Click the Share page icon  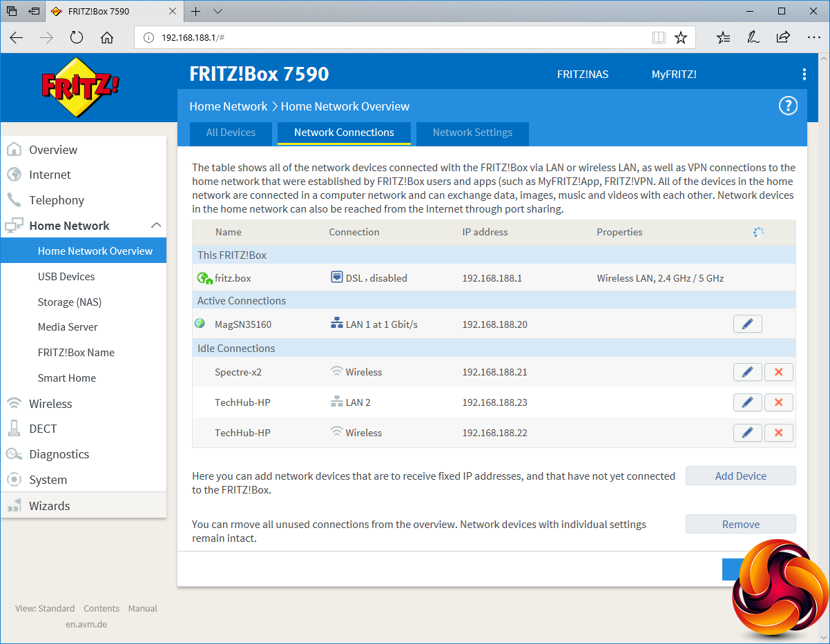click(x=783, y=37)
